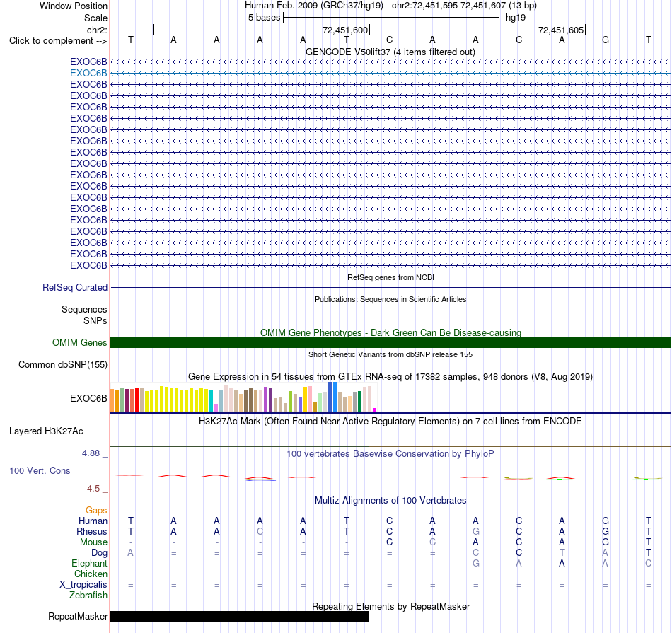Click the dark green bar in GTEx chart
The width and height of the screenshot is (672, 633).
359,402
